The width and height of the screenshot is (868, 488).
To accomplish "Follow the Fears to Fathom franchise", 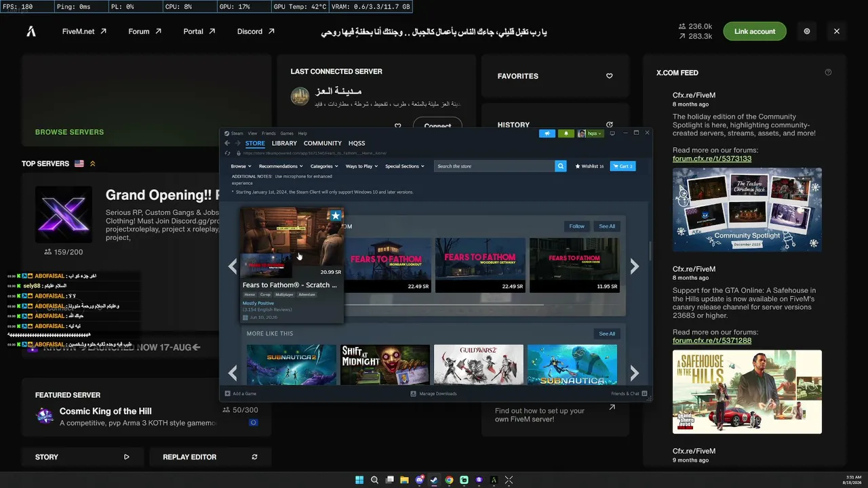I will 577,226.
